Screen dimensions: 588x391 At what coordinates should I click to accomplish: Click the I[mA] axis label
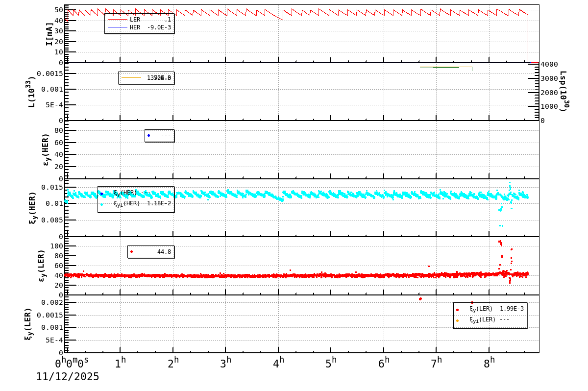[x=49, y=34]
